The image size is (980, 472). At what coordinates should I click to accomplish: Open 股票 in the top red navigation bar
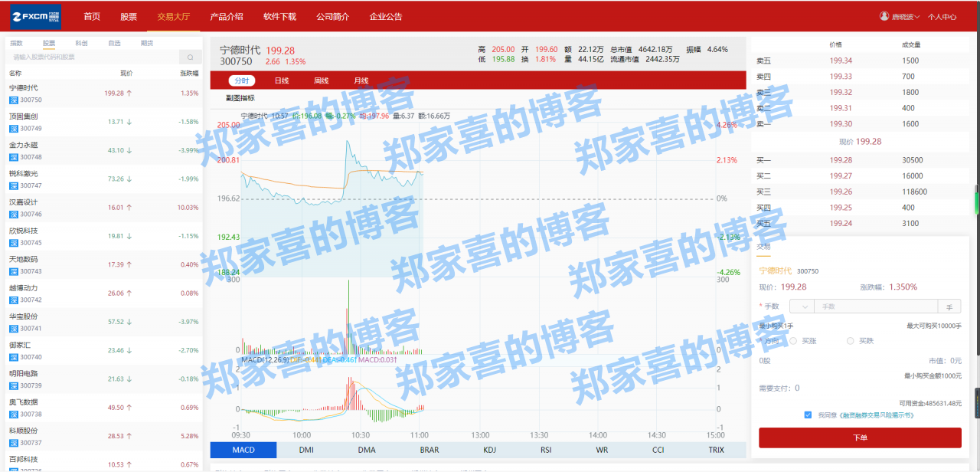click(129, 16)
